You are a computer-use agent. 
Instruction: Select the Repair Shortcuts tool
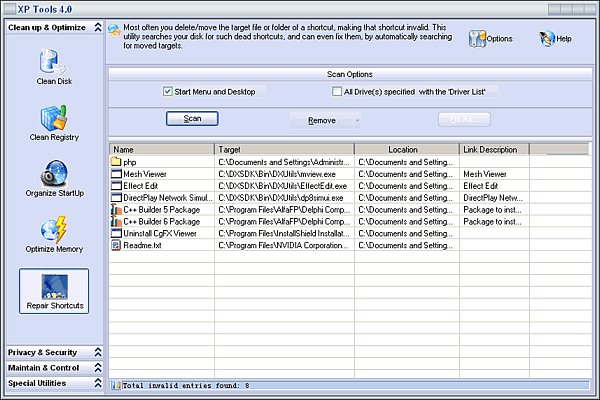point(54,291)
